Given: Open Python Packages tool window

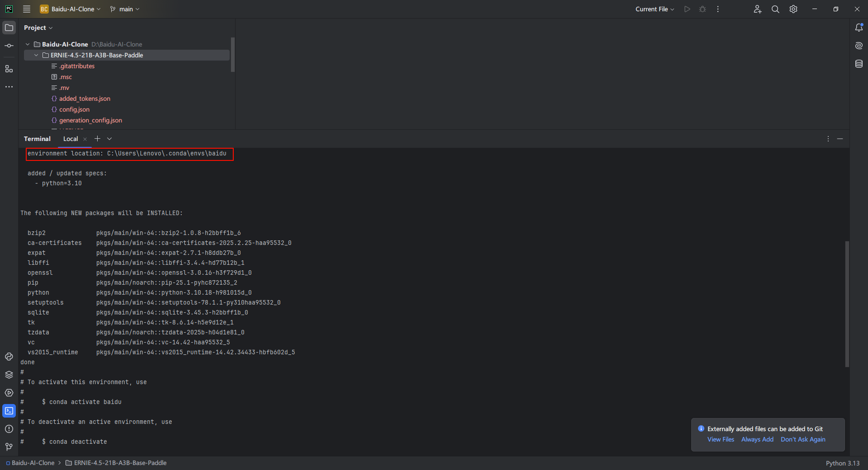Looking at the screenshot, I should (9, 375).
